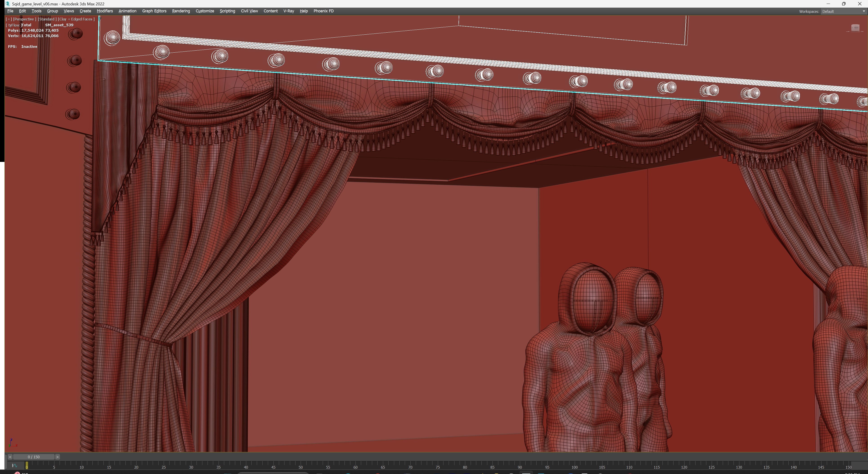Image resolution: width=868 pixels, height=474 pixels.
Task: Click the viewport filter funnel icon
Action: click(99, 19)
